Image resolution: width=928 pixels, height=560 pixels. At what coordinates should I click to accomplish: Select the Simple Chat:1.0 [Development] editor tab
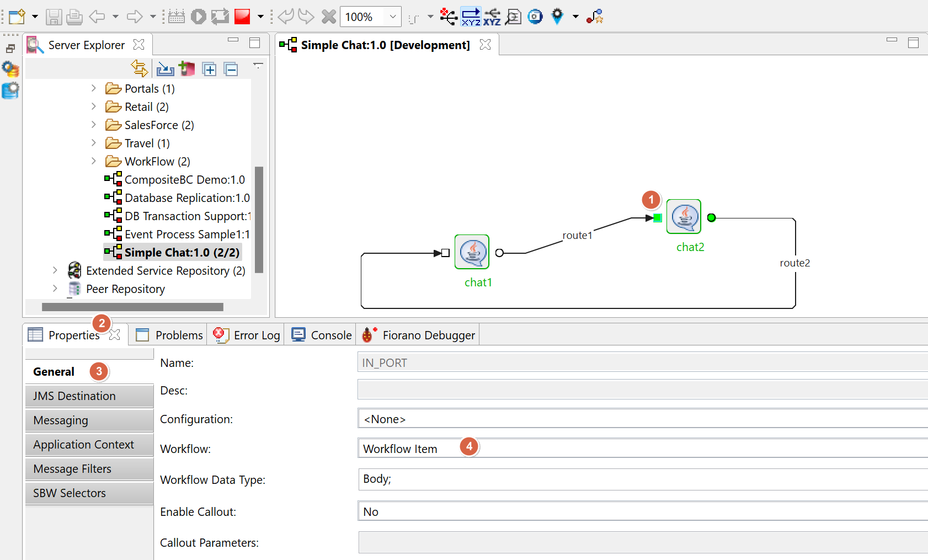coord(385,45)
